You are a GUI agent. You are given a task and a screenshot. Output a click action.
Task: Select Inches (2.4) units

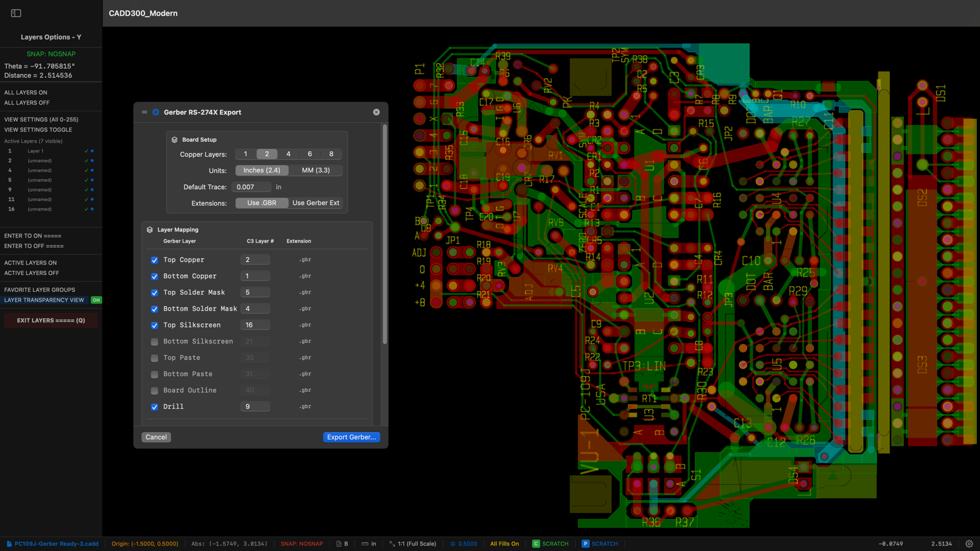(262, 170)
